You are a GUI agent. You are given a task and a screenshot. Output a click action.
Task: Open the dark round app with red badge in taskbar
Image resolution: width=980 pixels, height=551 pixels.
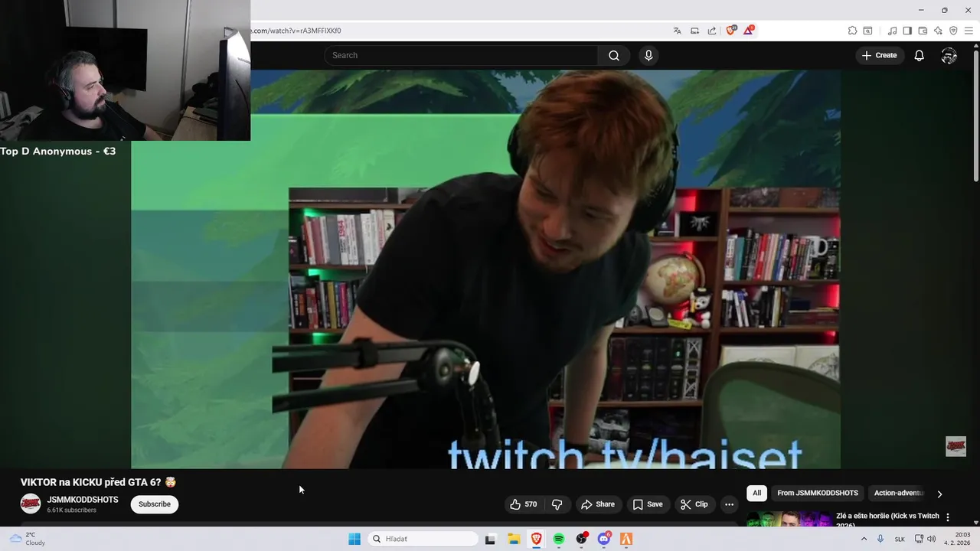click(582, 539)
